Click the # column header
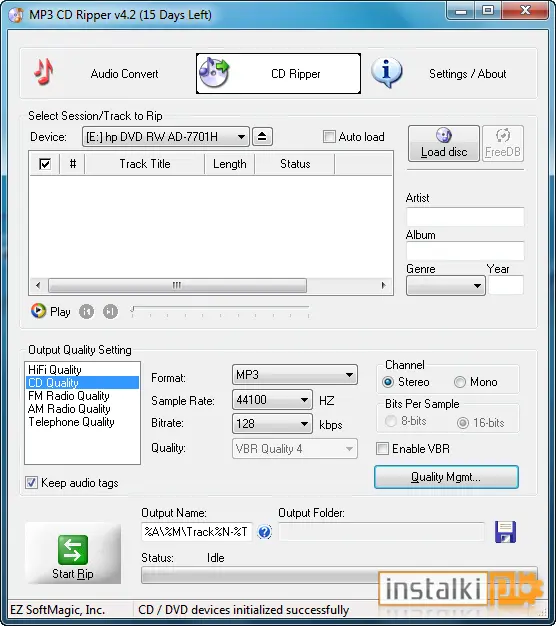The height and width of the screenshot is (626, 556). click(72, 164)
